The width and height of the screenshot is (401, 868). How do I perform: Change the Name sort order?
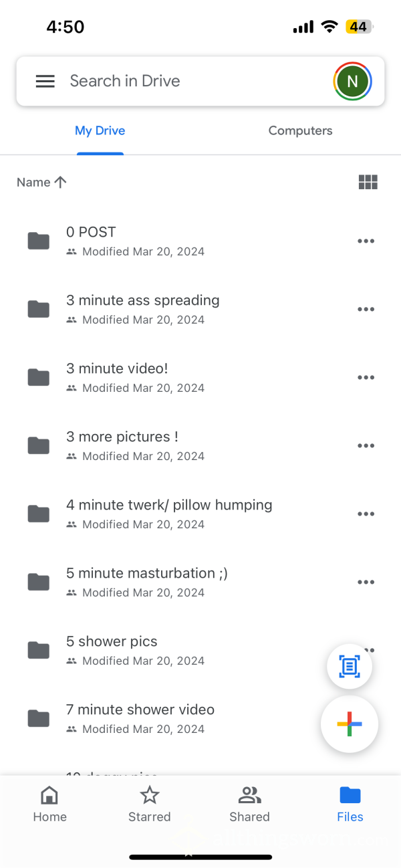[x=41, y=182]
